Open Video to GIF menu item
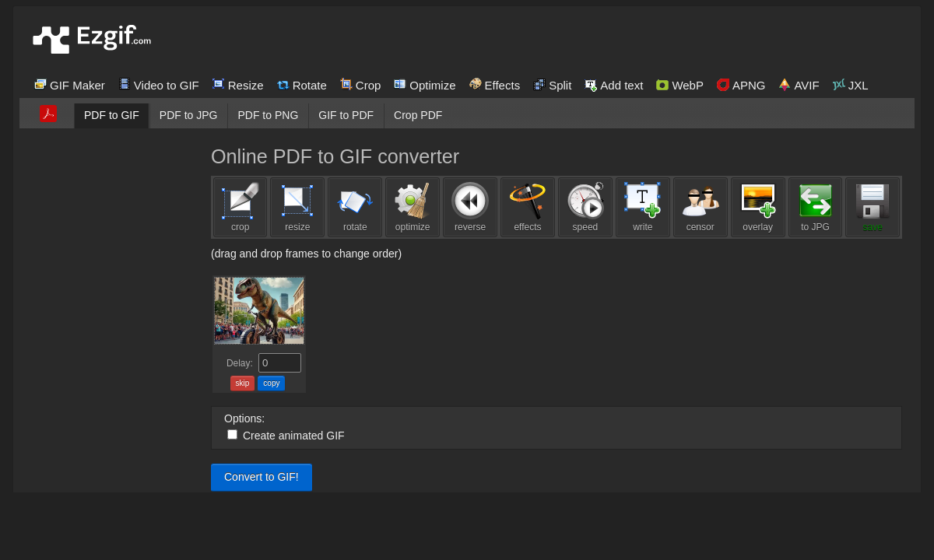Image resolution: width=934 pixels, height=560 pixels. (x=159, y=85)
